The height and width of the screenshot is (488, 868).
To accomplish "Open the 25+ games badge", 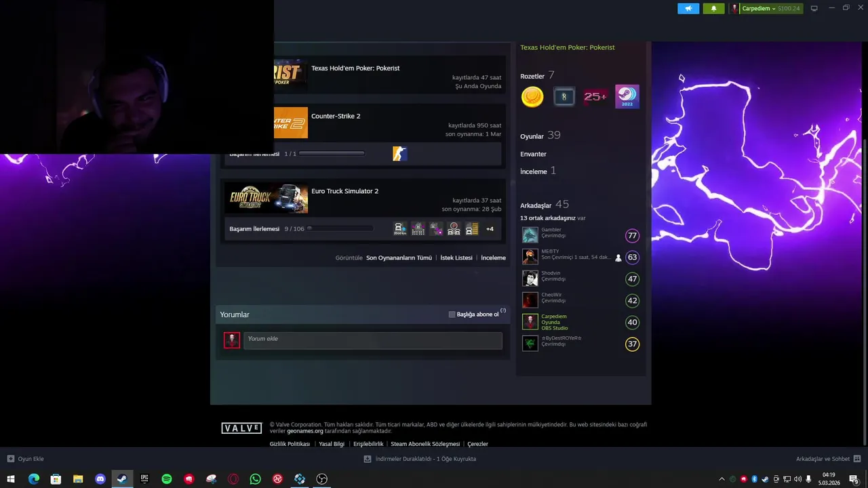I will point(595,97).
